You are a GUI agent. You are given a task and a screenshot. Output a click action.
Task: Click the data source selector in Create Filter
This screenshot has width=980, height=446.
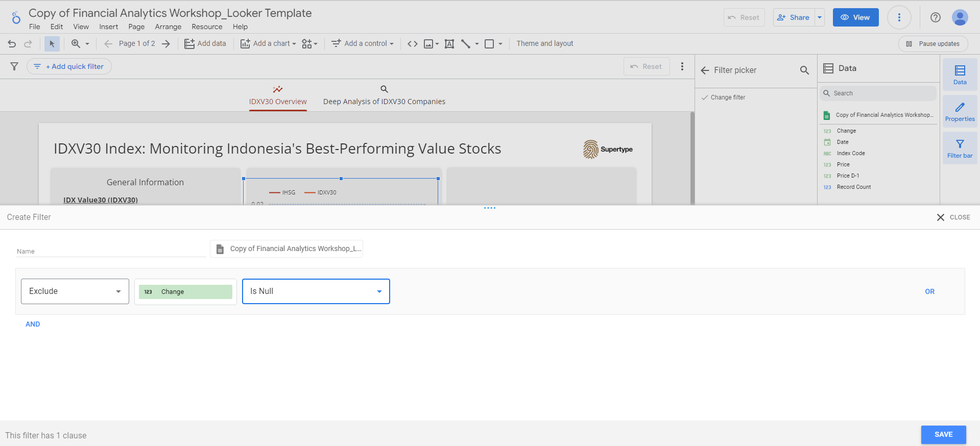click(286, 249)
